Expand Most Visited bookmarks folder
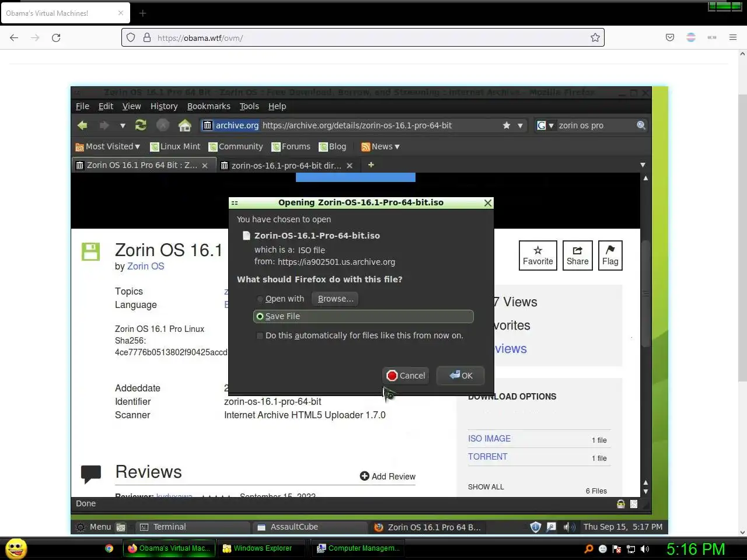The width and height of the screenshot is (747, 560). tap(108, 146)
